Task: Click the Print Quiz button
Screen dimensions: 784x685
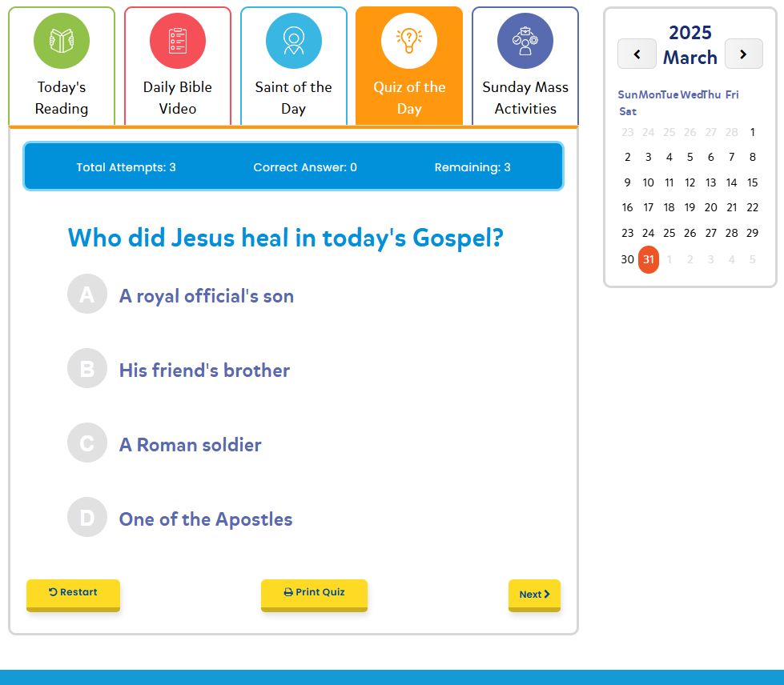Action: click(x=314, y=593)
